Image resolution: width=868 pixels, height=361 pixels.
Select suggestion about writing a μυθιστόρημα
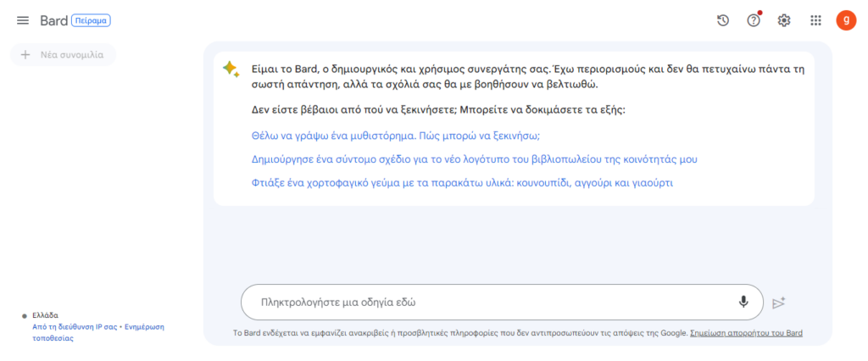395,136
